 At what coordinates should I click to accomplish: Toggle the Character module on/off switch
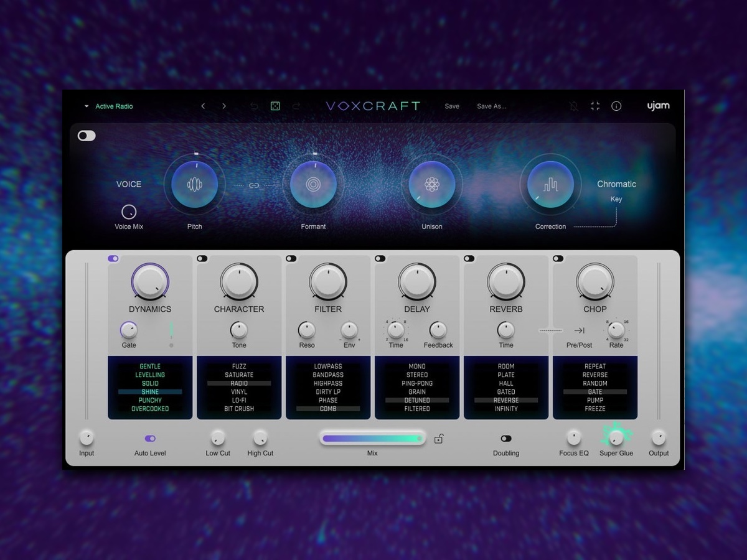(202, 258)
